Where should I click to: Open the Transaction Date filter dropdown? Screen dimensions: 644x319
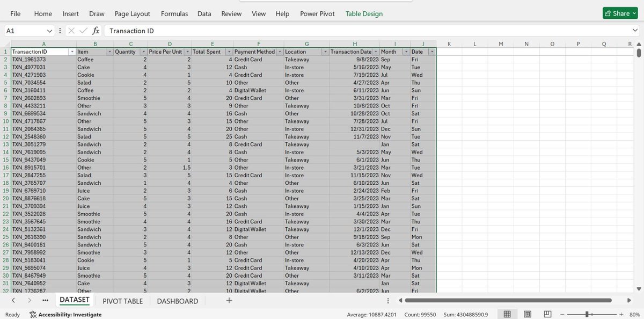[x=376, y=52]
